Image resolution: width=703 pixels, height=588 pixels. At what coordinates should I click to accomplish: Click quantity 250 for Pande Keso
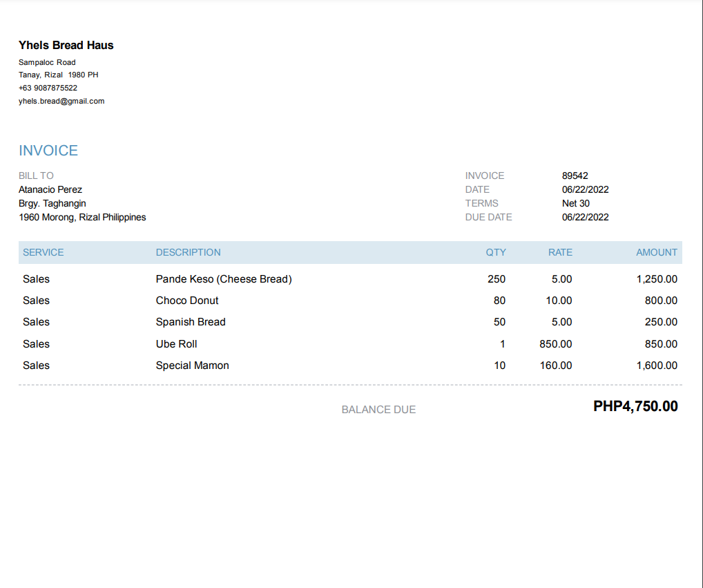[497, 279]
